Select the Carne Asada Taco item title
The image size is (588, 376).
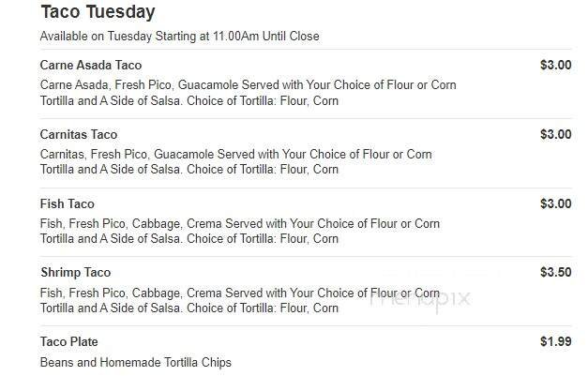point(90,65)
